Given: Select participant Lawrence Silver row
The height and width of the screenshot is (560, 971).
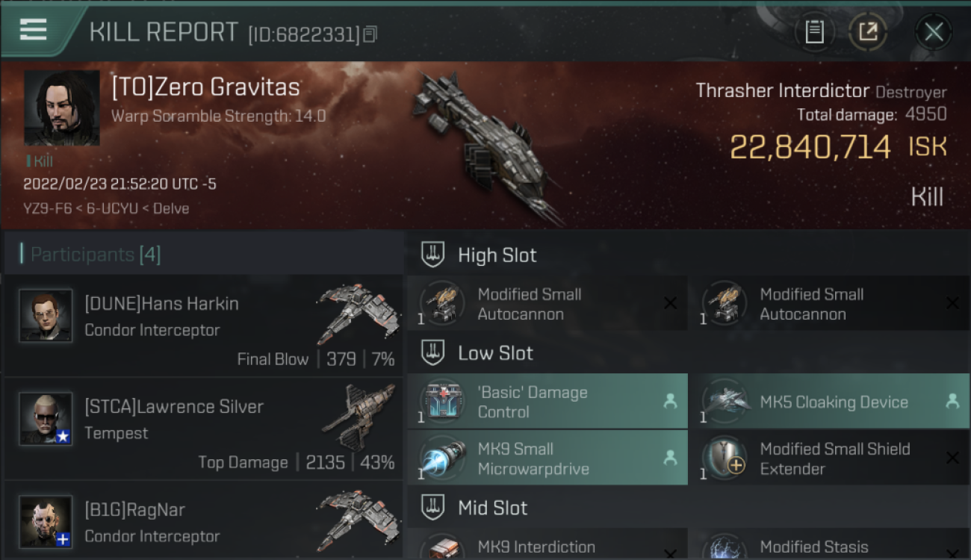Looking at the screenshot, I should tap(203, 428).
